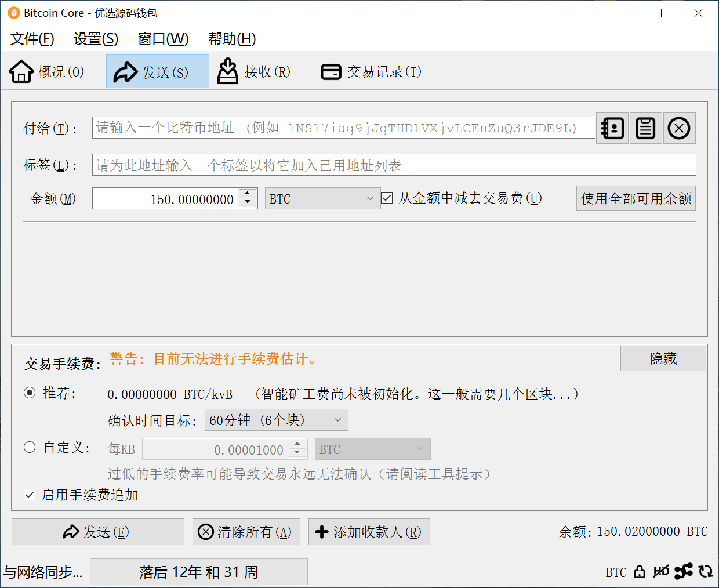Screen dimensions: 719x588
Task: Open the 概况 overview screen
Action: pyautogui.click(x=46, y=71)
